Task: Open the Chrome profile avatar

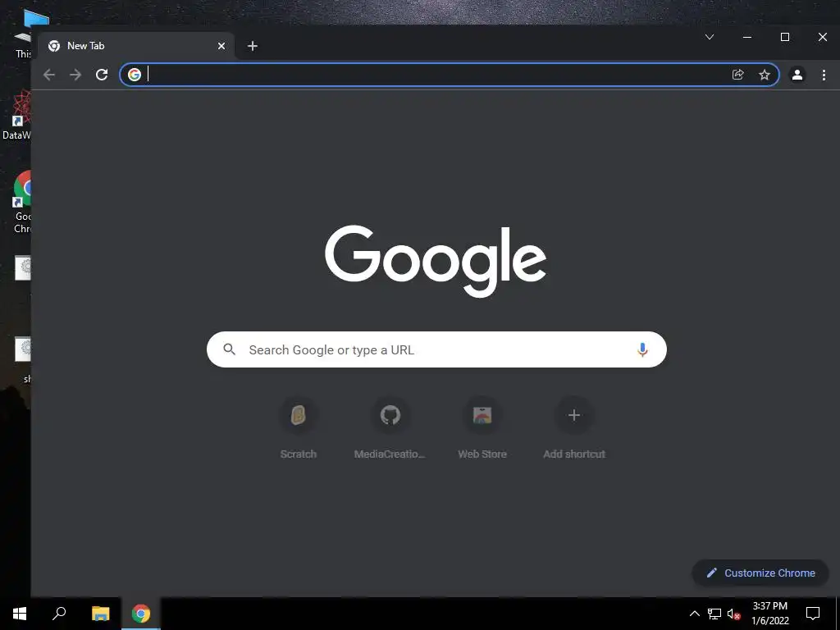Action: click(797, 75)
